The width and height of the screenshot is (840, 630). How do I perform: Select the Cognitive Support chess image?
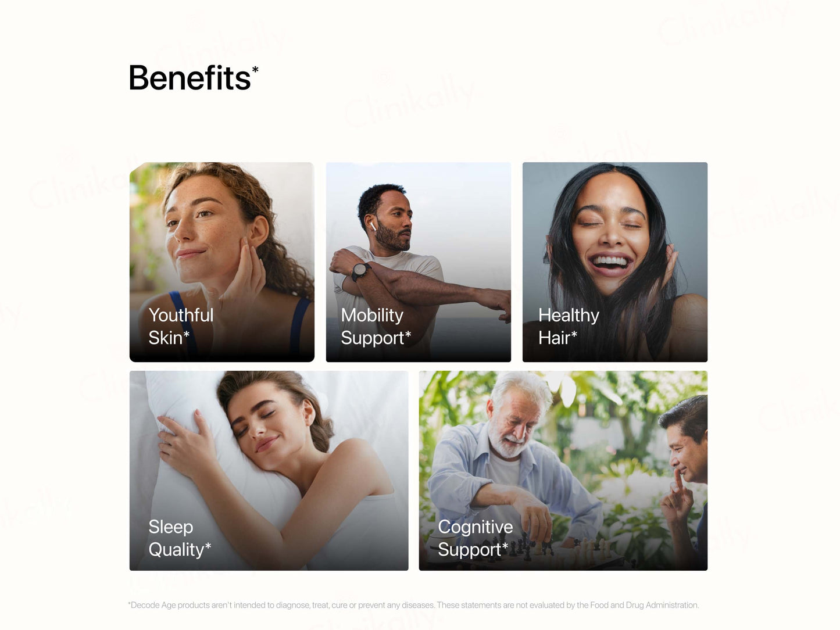[x=563, y=471]
